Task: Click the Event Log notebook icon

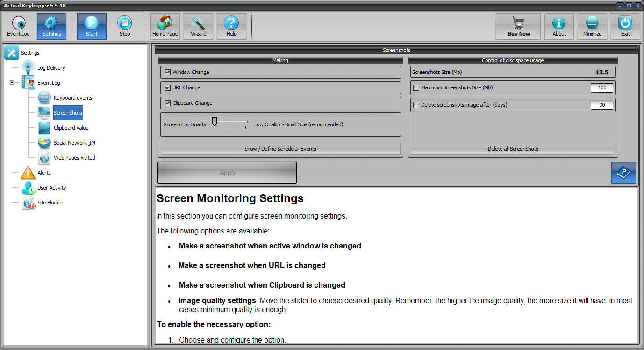Action: (x=28, y=83)
